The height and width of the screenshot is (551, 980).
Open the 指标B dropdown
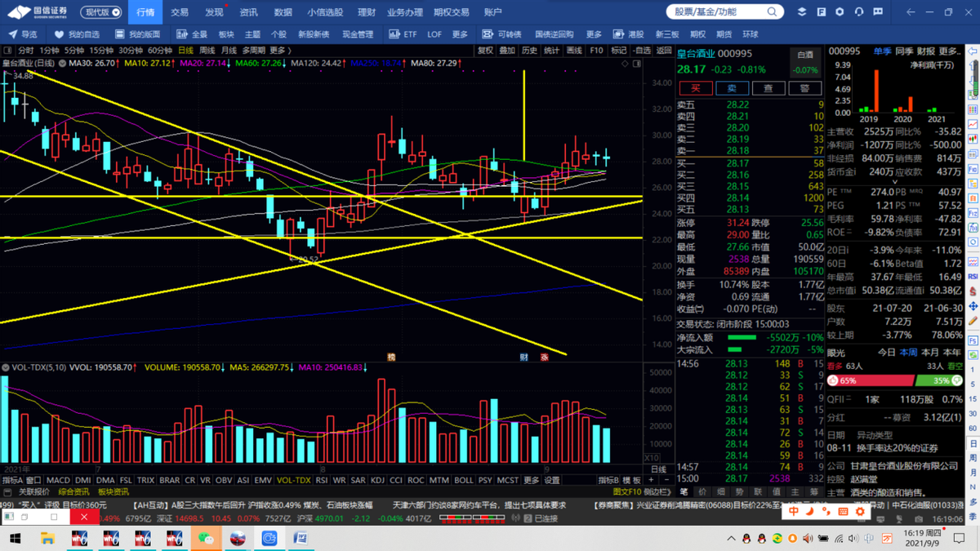pos(608,481)
